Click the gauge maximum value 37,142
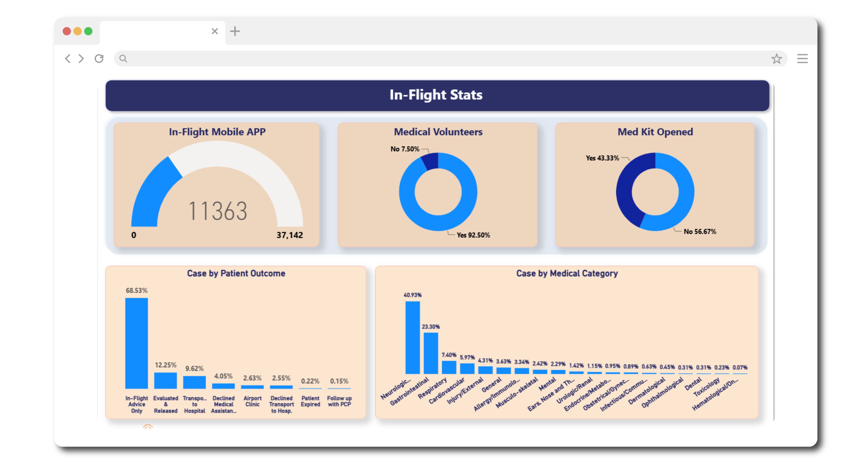 point(289,235)
